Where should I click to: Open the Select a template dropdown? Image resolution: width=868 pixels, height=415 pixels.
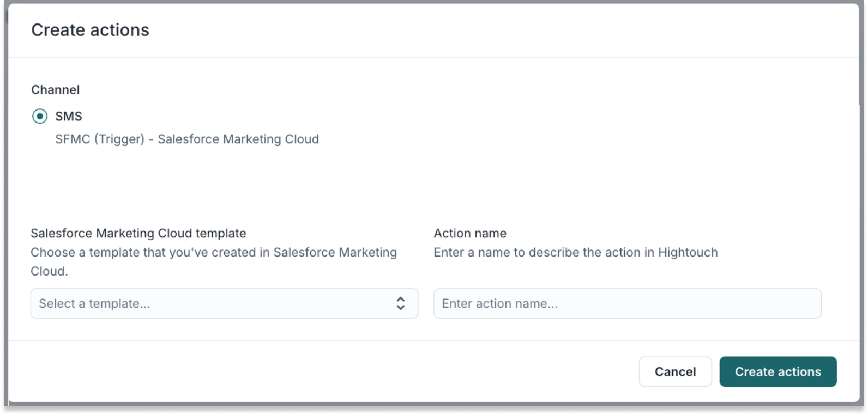click(224, 303)
